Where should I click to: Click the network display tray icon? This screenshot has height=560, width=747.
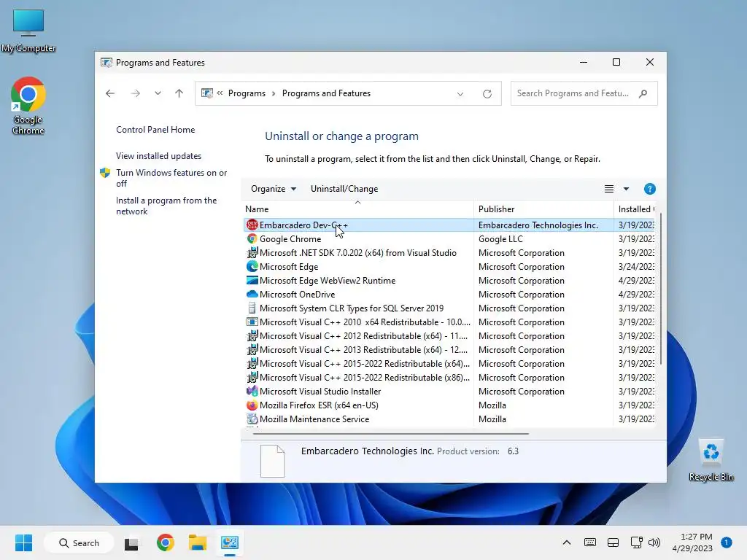(636, 542)
